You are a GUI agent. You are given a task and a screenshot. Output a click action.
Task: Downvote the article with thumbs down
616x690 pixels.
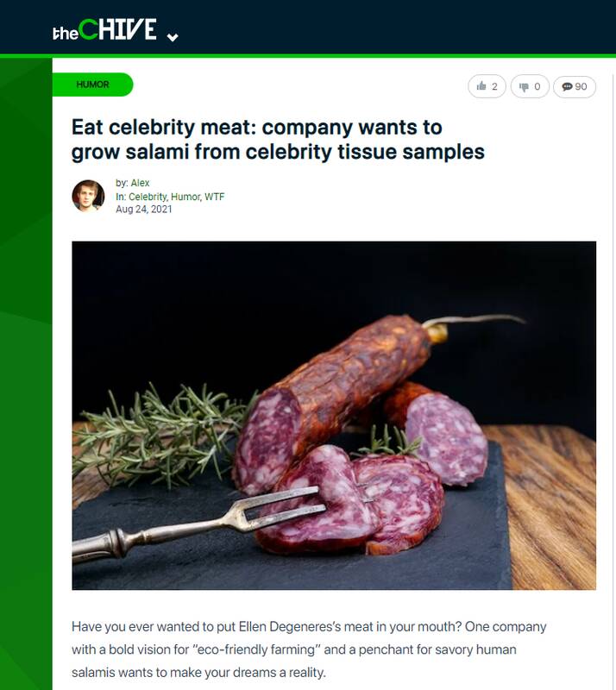click(531, 86)
